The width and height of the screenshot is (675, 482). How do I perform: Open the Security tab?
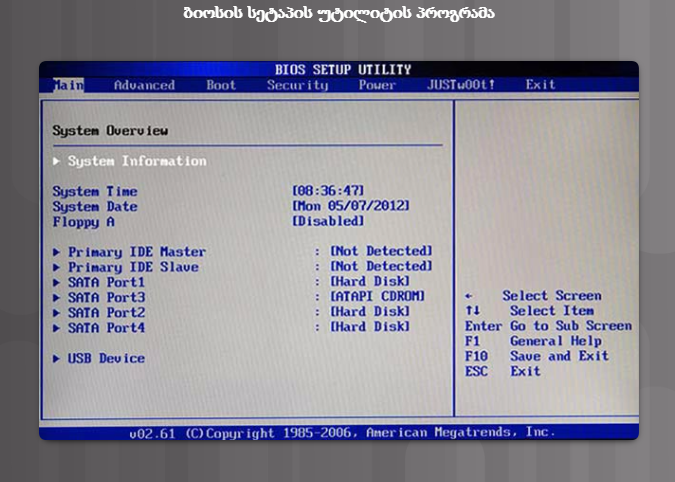coord(297,85)
